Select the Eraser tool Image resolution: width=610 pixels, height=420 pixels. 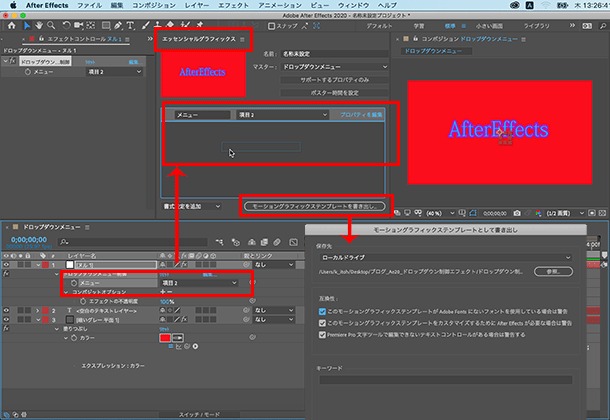[x=170, y=24]
